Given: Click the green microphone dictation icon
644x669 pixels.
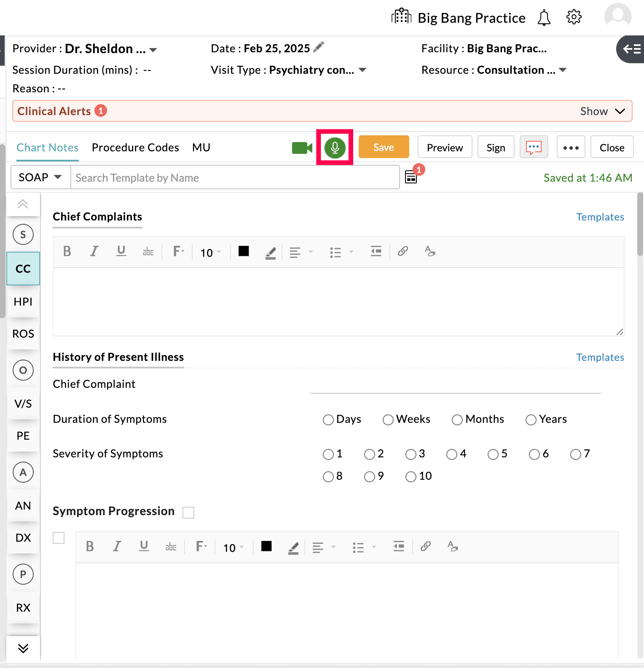Looking at the screenshot, I should (335, 148).
